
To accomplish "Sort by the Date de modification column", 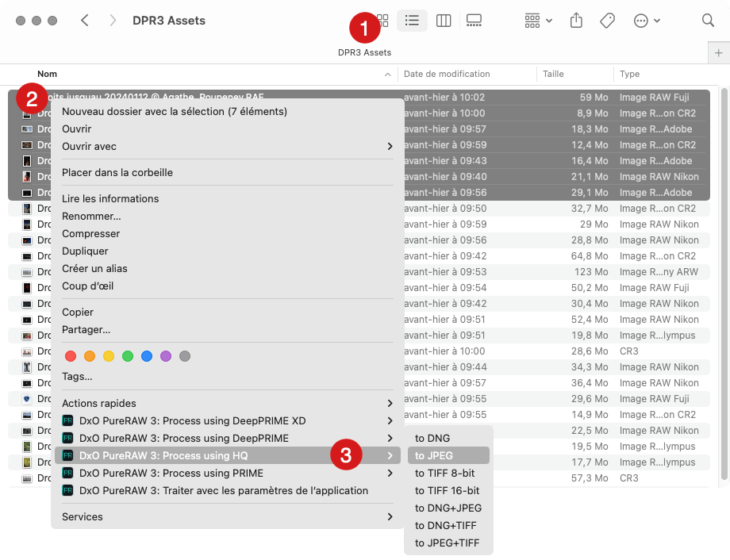I will click(447, 74).
